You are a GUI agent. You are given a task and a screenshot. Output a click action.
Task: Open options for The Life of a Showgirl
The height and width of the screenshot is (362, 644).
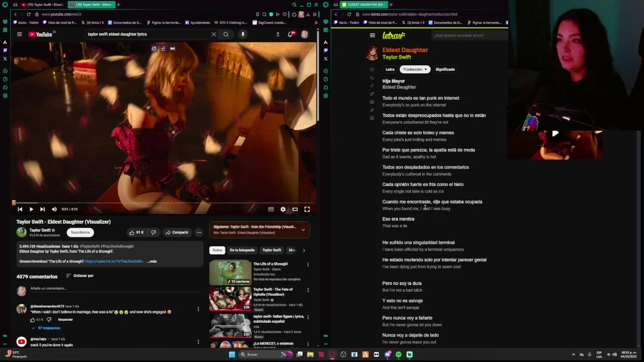[x=308, y=264]
